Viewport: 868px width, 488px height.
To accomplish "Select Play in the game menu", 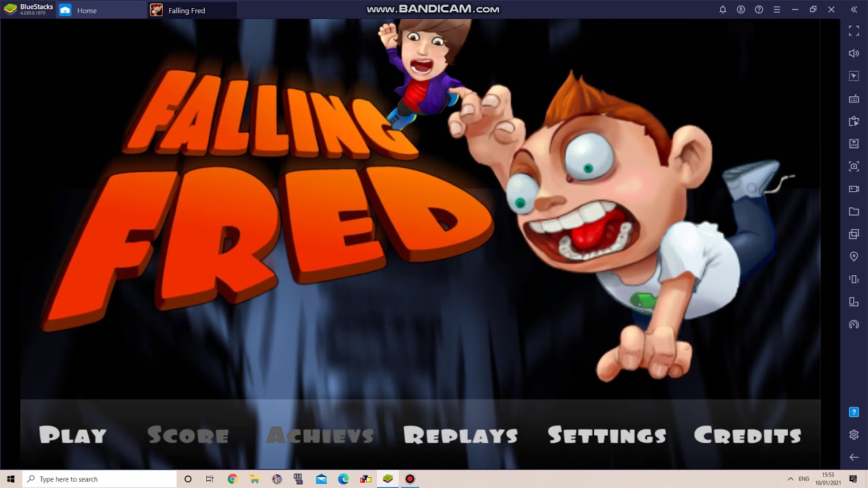I will pyautogui.click(x=73, y=435).
